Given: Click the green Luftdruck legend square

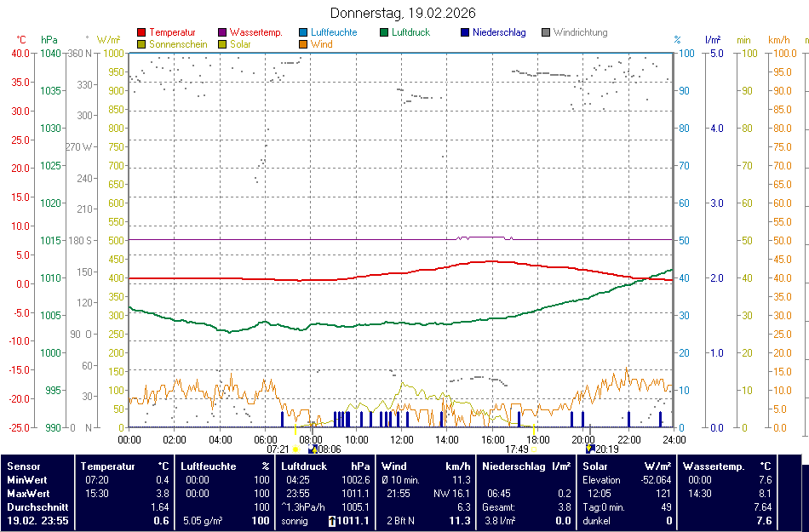Looking at the screenshot, I should coord(385,33).
